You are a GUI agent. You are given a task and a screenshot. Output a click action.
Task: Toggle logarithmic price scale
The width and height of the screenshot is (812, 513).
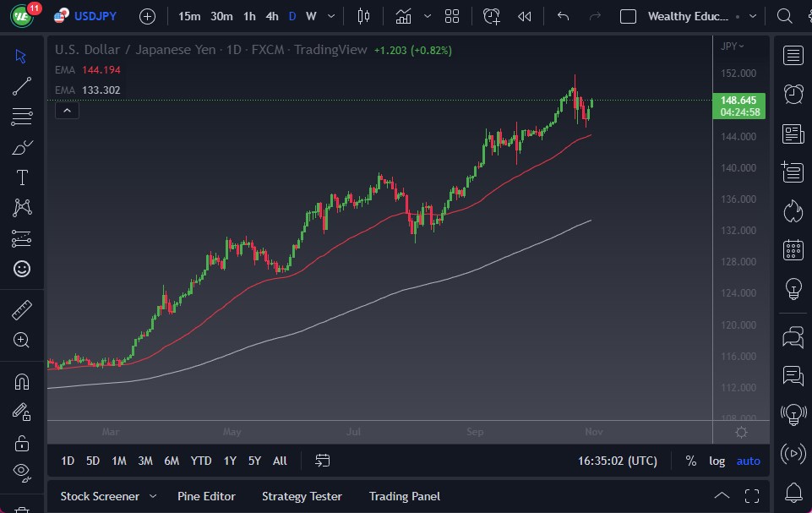click(717, 461)
